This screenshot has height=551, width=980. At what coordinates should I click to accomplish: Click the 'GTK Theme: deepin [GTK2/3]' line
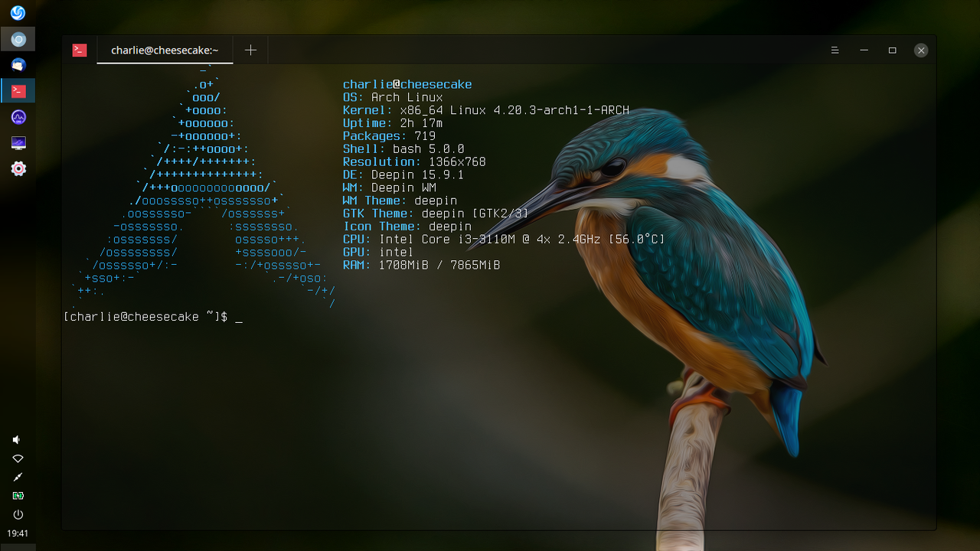point(436,214)
